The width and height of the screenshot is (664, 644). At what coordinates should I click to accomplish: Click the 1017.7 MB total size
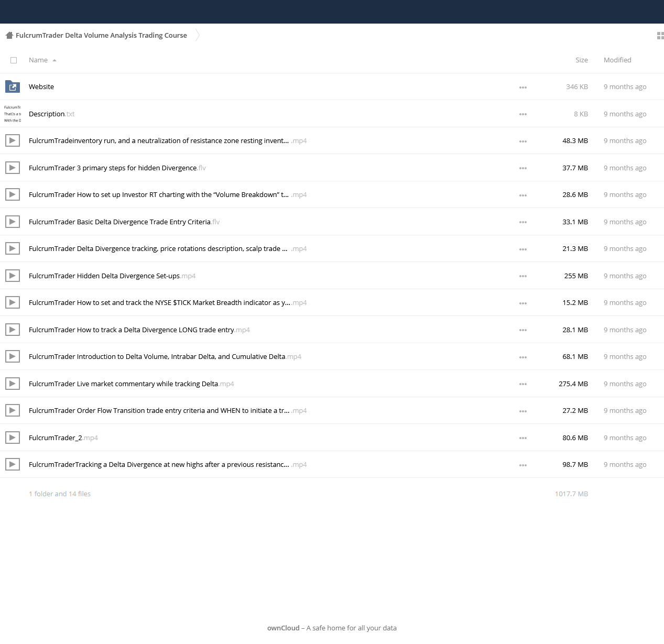tap(571, 494)
